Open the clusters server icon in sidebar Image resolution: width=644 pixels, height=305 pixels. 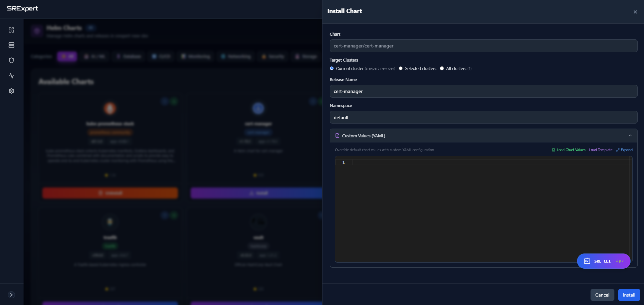click(11, 45)
